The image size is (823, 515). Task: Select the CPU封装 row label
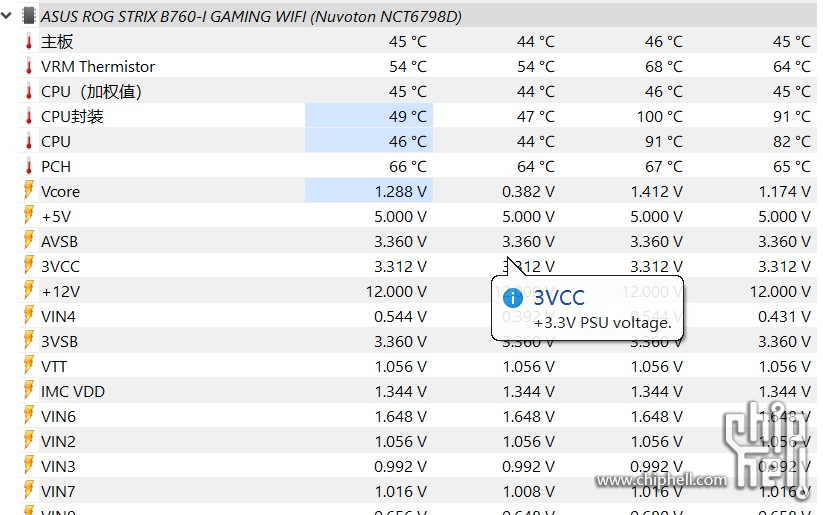pos(72,117)
